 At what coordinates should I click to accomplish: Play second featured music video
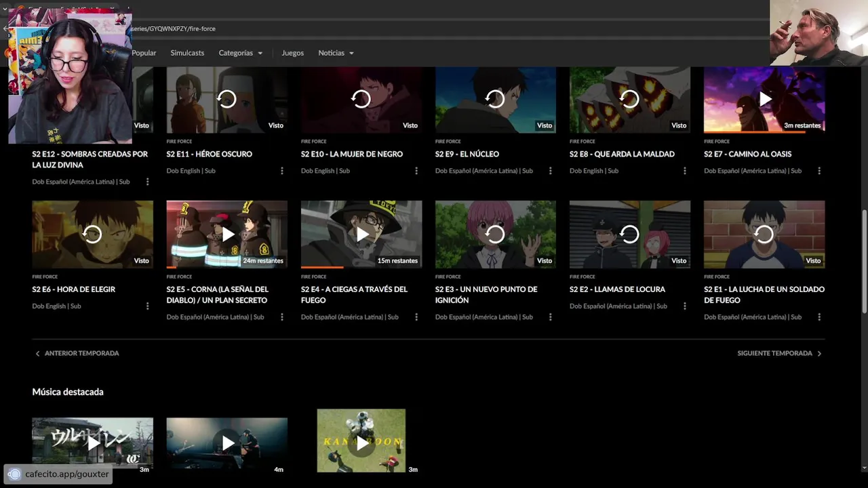click(x=226, y=443)
